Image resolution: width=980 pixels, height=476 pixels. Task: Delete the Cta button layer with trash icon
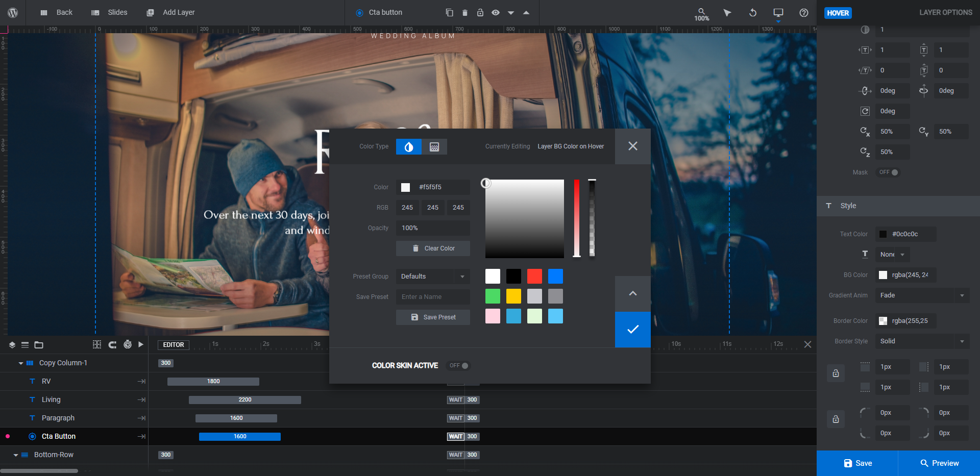pyautogui.click(x=465, y=12)
